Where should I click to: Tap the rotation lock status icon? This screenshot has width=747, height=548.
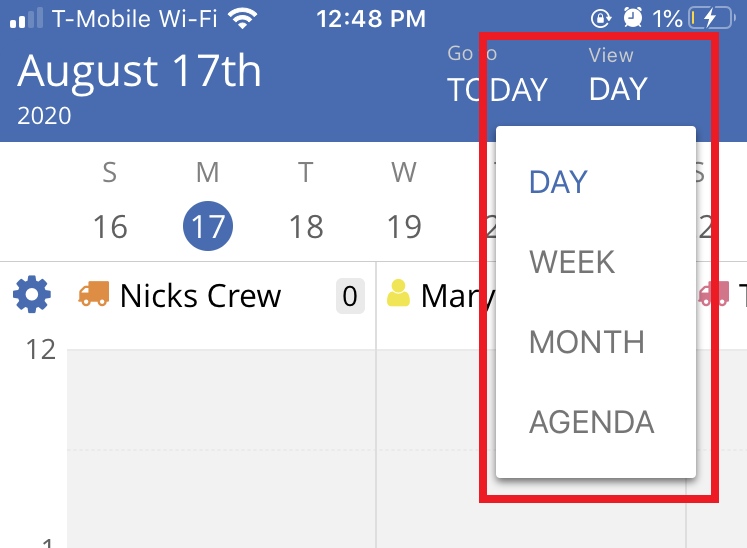(x=601, y=18)
